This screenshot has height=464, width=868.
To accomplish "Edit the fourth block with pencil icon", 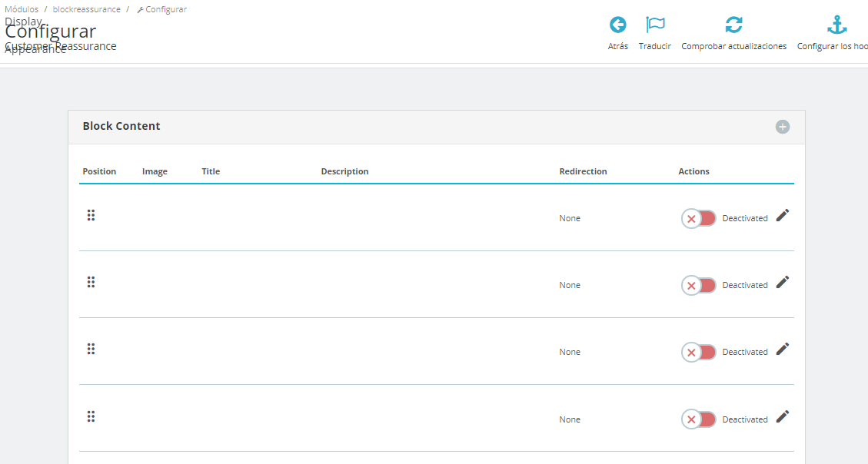I will point(782,416).
